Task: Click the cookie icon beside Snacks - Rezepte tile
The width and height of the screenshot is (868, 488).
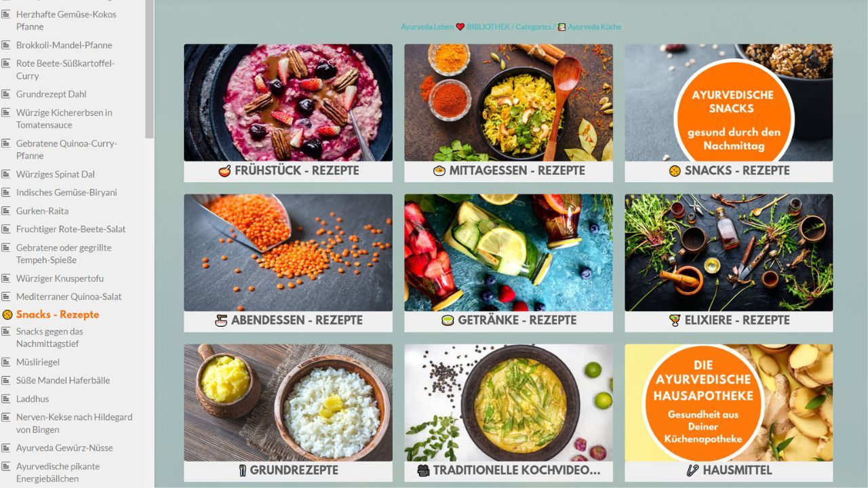Action: [x=675, y=171]
